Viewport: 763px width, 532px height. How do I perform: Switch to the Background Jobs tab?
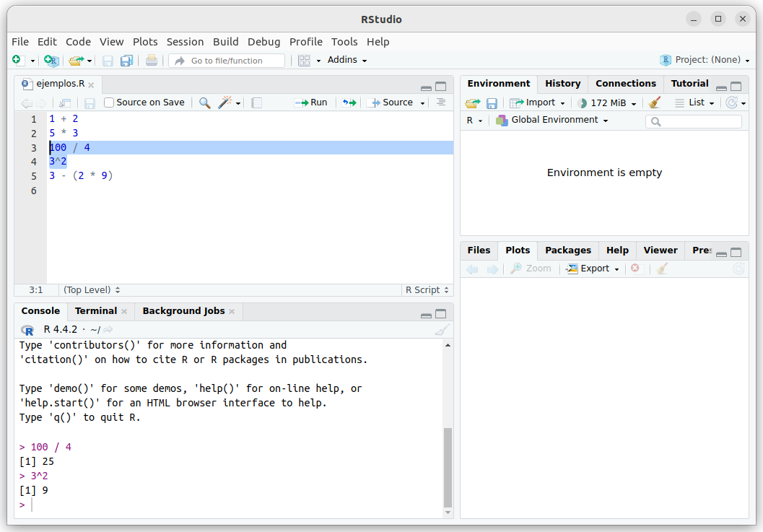pyautogui.click(x=183, y=311)
